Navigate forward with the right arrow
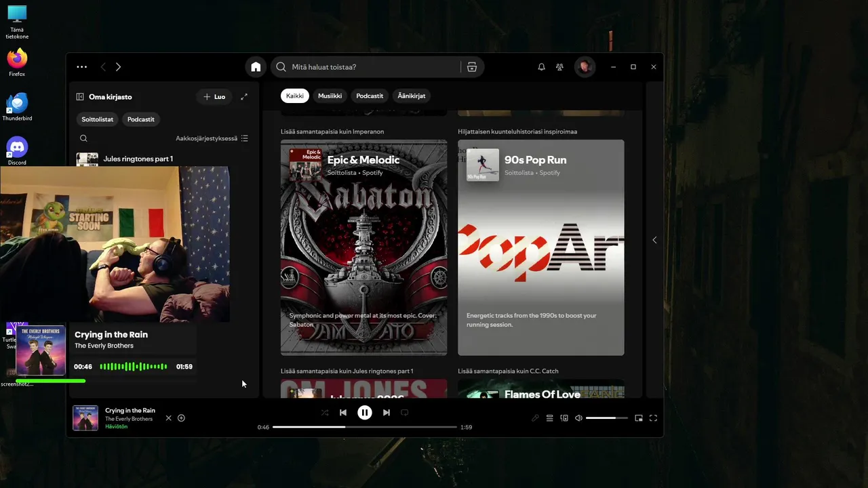 click(x=118, y=67)
